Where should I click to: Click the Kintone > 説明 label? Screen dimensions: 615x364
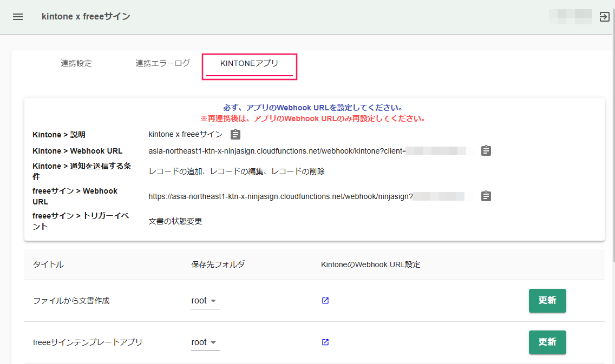tap(59, 134)
